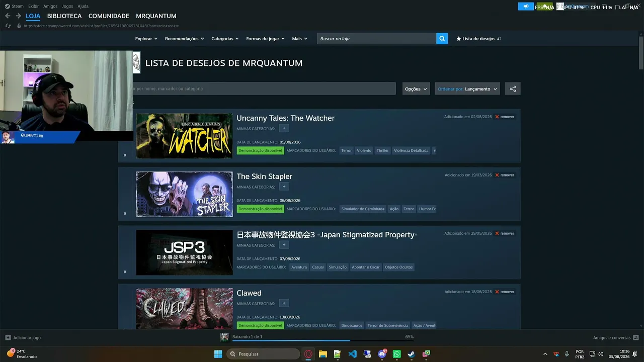Add category to Uncanny Tales with plus
Viewport: 644px width, 362px height.
284,128
